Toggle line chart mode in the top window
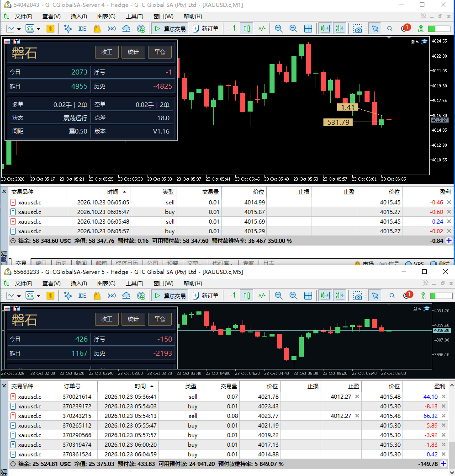This screenshot has height=476, width=455. [261, 29]
